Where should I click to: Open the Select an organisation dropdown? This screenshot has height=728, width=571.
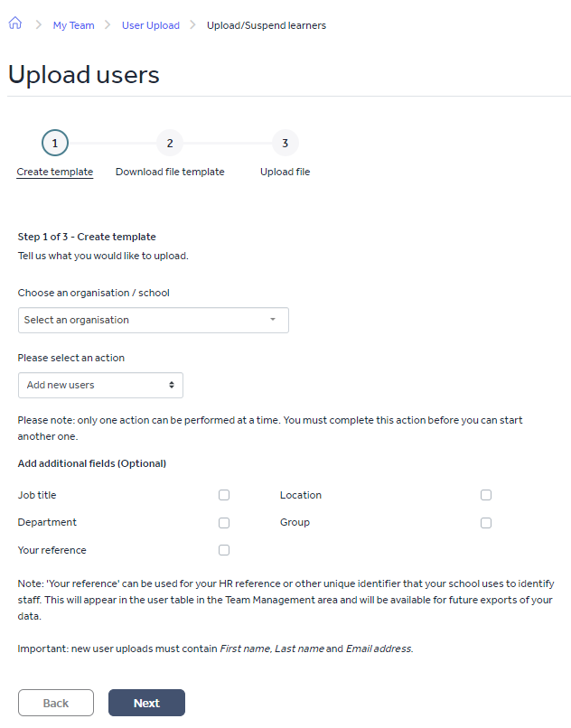click(154, 320)
